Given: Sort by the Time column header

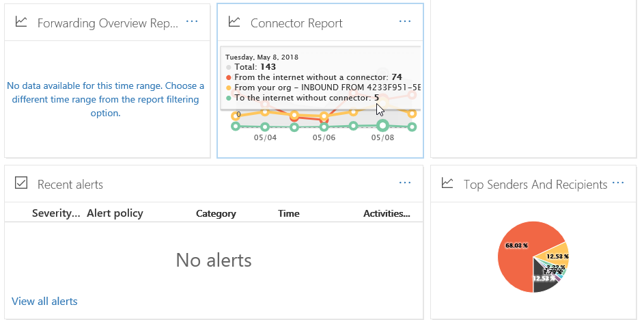Looking at the screenshot, I should [289, 213].
